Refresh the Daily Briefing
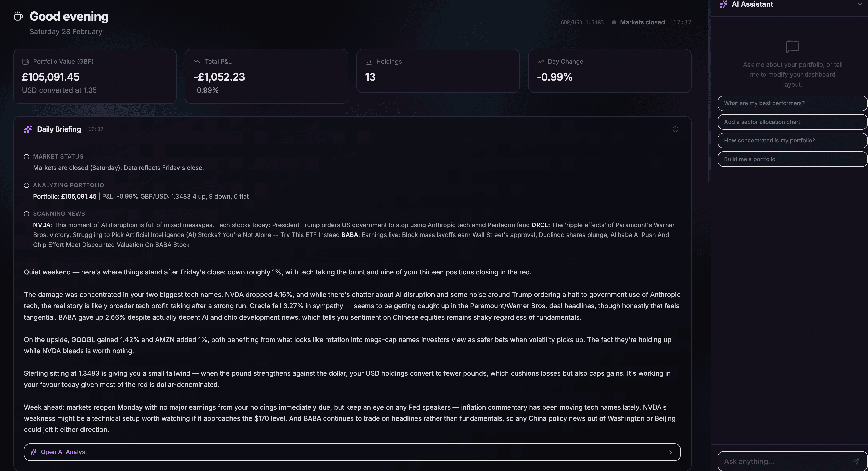 (x=675, y=129)
